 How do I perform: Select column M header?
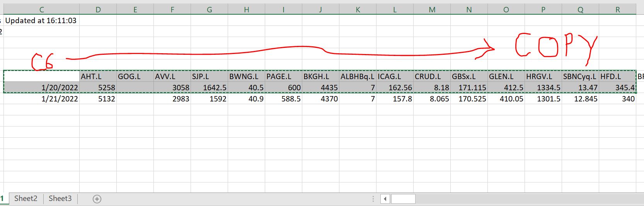[x=432, y=10]
